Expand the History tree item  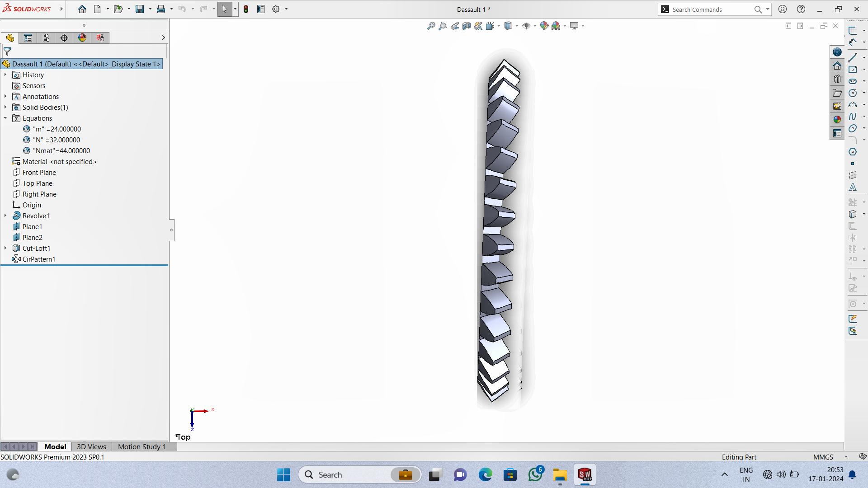[x=5, y=75]
